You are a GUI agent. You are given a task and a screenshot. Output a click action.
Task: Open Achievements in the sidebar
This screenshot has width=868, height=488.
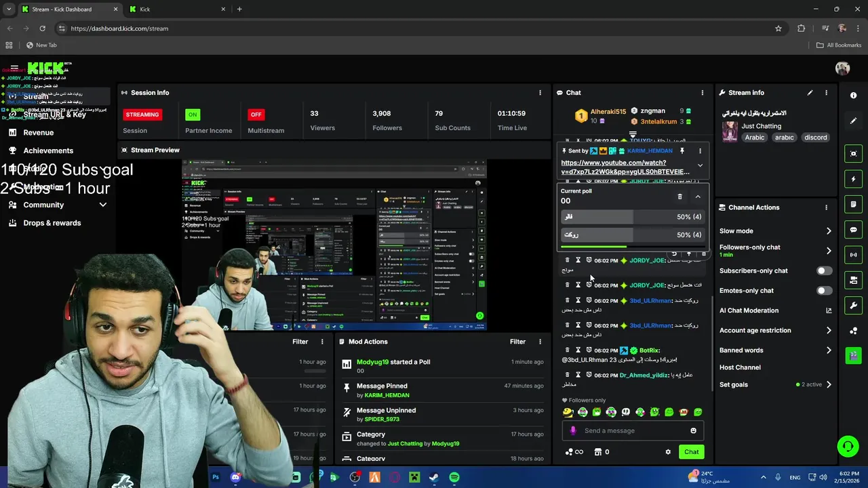coord(48,150)
